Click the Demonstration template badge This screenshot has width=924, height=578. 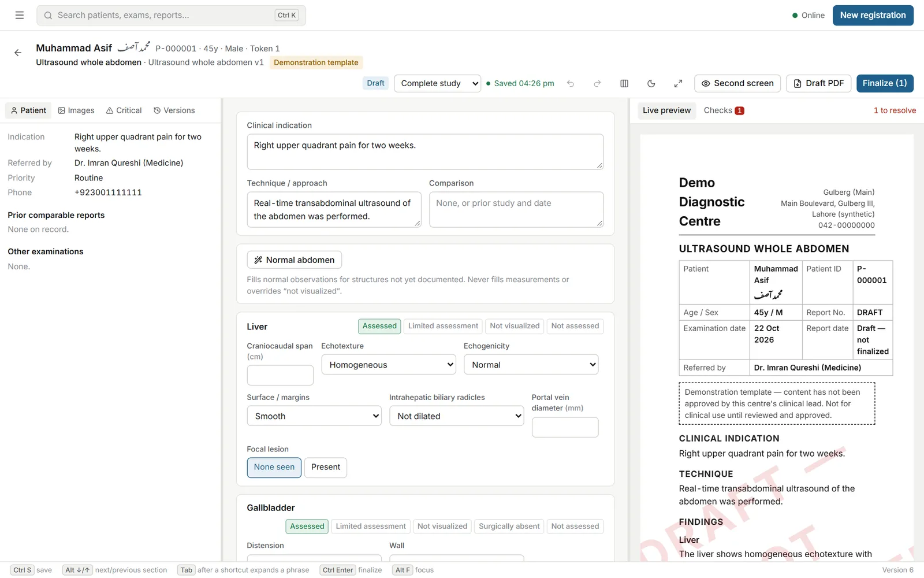[x=316, y=62]
